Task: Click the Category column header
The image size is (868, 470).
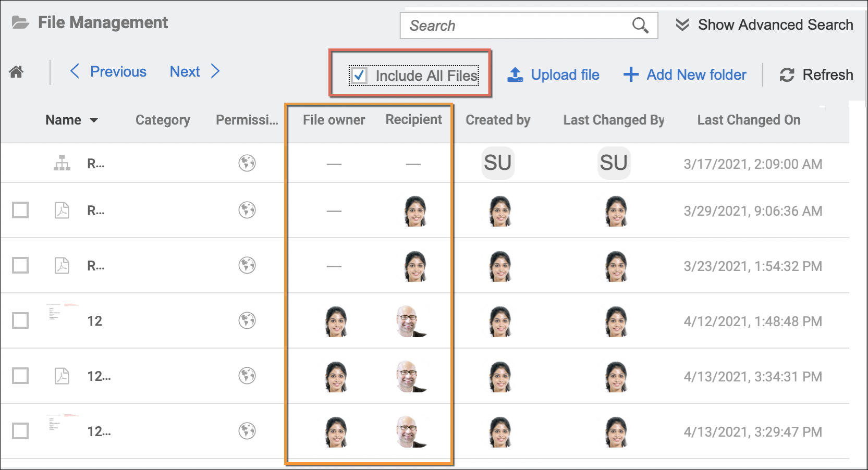Action: (x=163, y=120)
